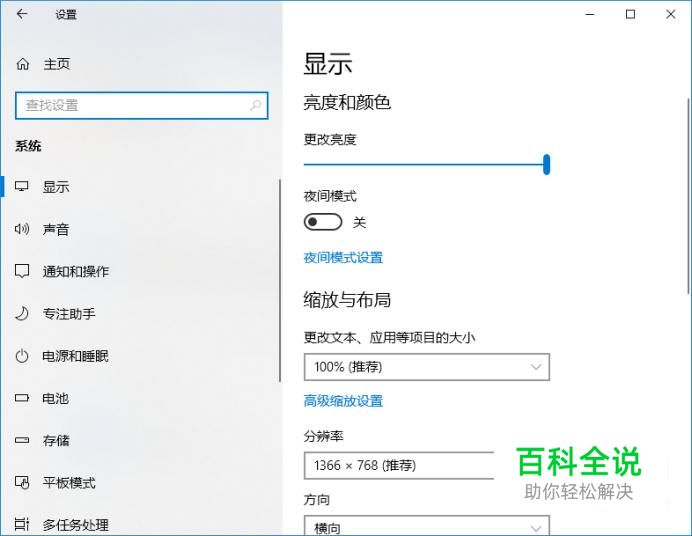Click the multitasking icon for 多任务处理
692x536 pixels.
[22, 524]
